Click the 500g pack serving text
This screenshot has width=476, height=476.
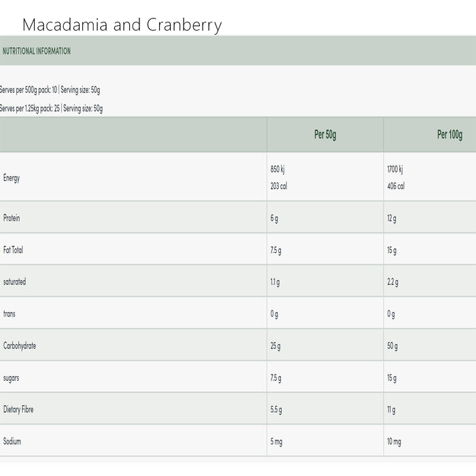pyautogui.click(x=50, y=90)
